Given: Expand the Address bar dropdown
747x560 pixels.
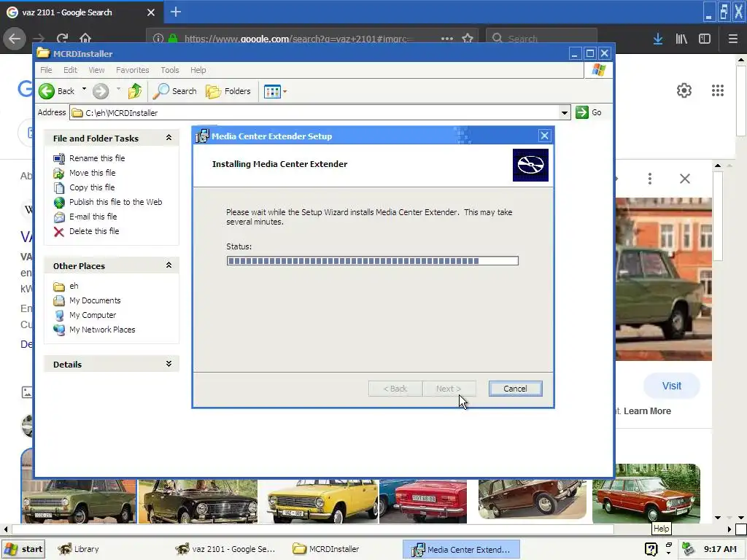Looking at the screenshot, I should click(565, 113).
